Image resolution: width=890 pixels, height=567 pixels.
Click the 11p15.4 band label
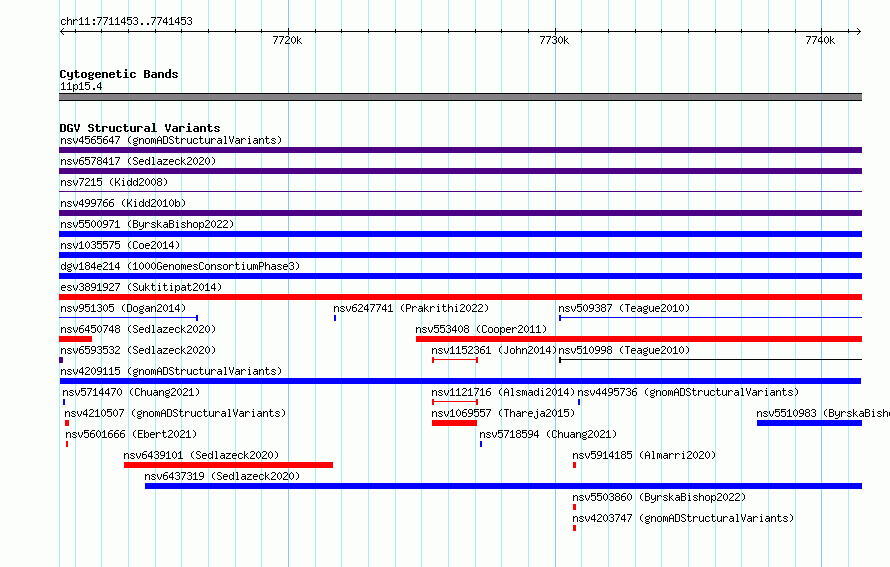click(x=81, y=86)
